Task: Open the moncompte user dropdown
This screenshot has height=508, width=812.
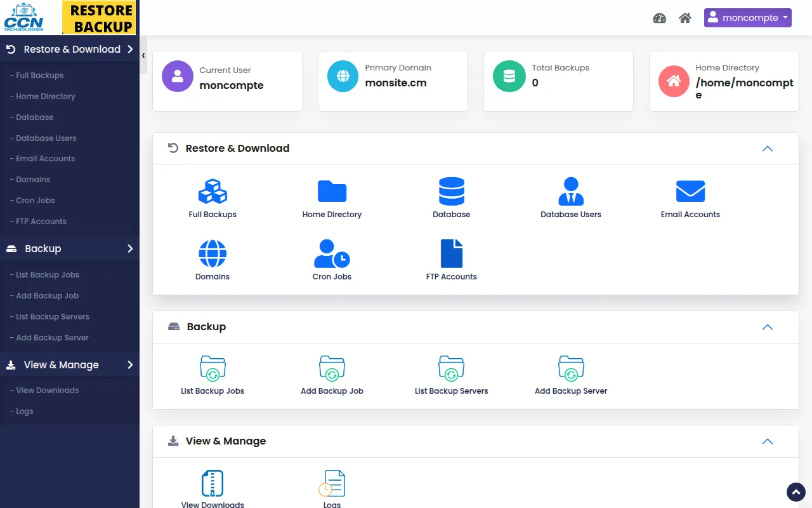Action: [748, 18]
